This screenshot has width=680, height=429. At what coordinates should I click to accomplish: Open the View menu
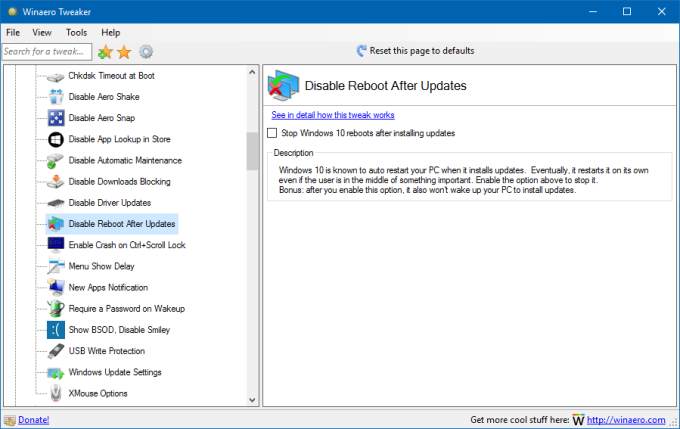pyautogui.click(x=42, y=33)
